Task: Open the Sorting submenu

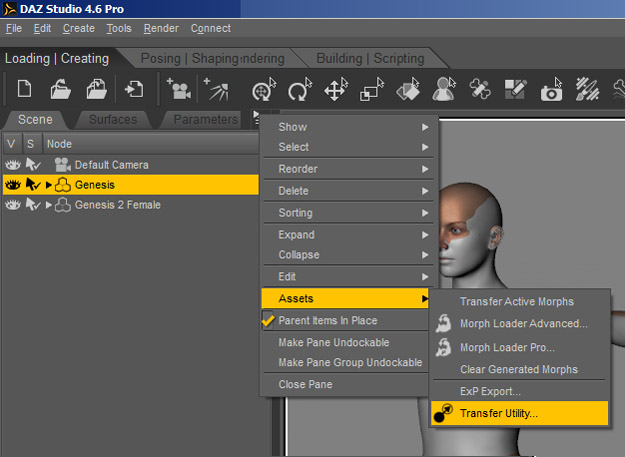Action: click(349, 213)
